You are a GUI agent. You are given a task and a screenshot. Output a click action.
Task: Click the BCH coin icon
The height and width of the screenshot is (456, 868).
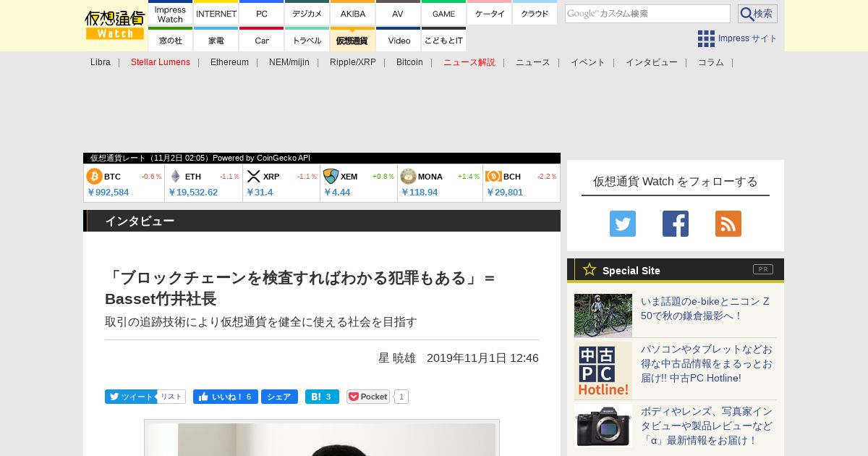tap(494, 177)
